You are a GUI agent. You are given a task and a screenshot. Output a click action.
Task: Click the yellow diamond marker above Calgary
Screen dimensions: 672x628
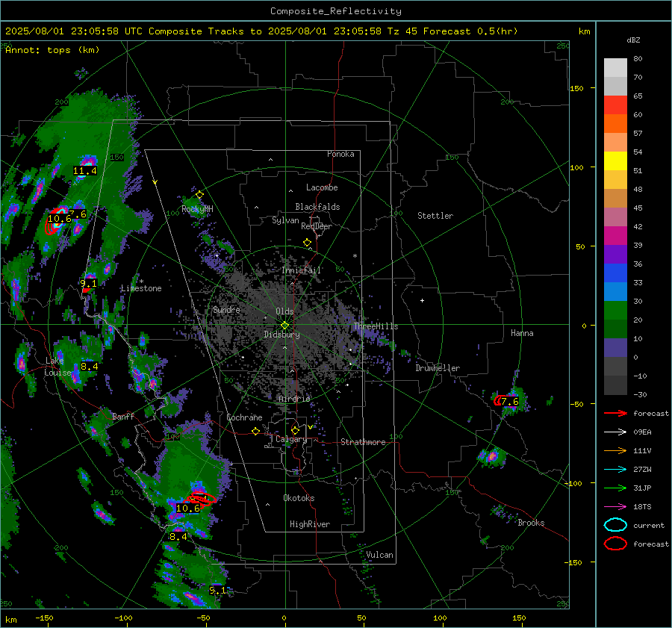tap(295, 430)
